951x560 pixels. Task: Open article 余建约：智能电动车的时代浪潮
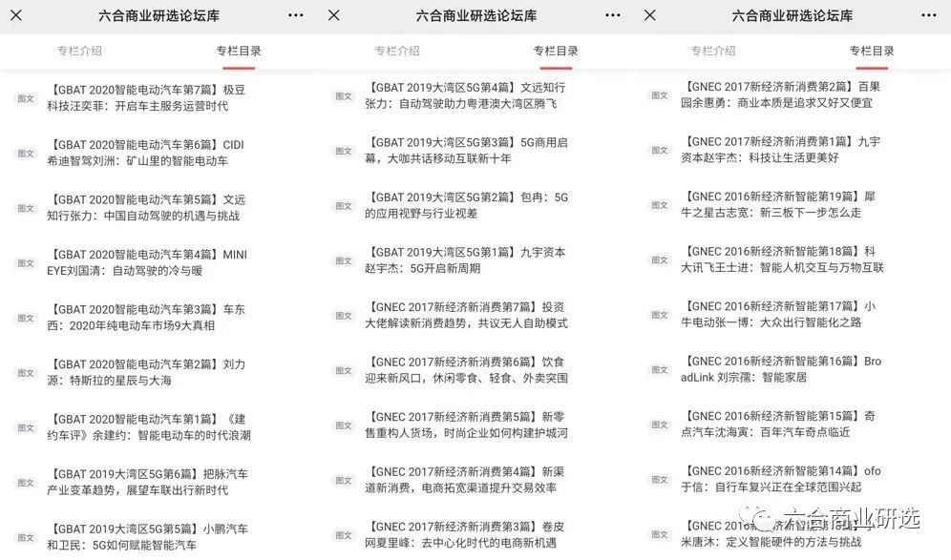tap(149, 427)
